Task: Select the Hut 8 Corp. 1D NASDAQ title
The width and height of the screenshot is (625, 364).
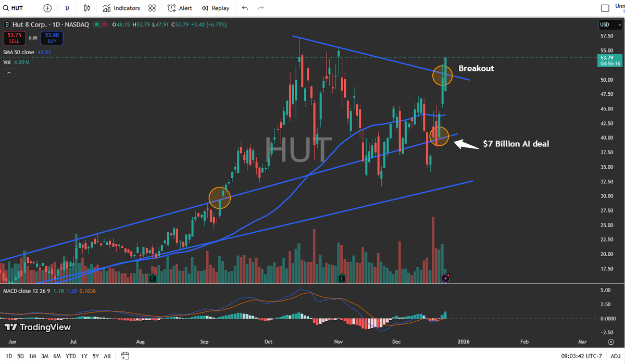Action: coord(51,24)
